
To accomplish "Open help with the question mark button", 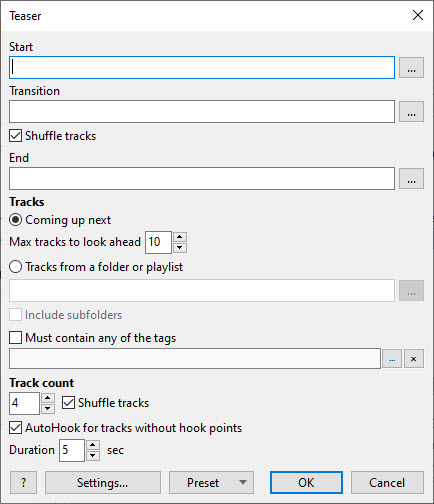I will click(x=23, y=482).
